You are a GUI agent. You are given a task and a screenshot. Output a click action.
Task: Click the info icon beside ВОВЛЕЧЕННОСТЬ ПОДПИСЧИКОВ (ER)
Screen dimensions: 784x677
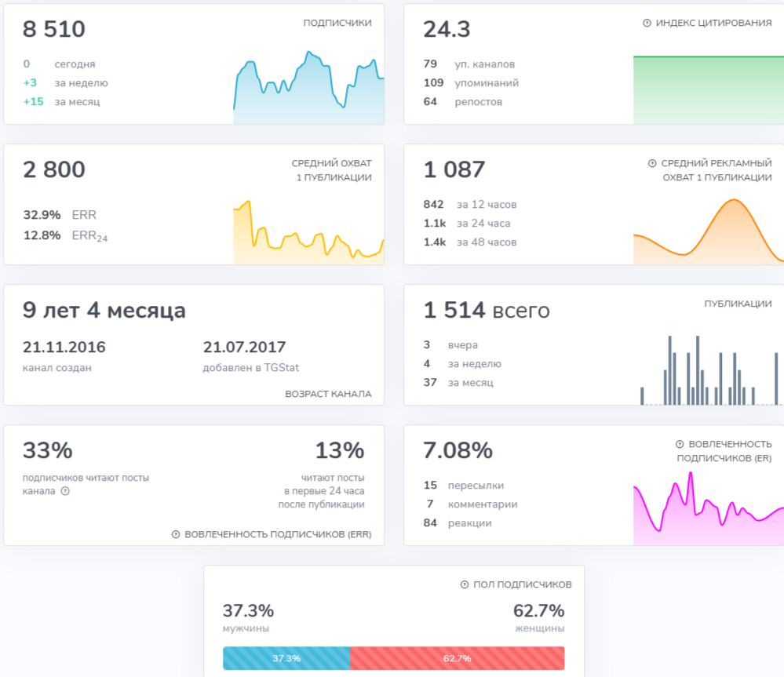pos(680,444)
